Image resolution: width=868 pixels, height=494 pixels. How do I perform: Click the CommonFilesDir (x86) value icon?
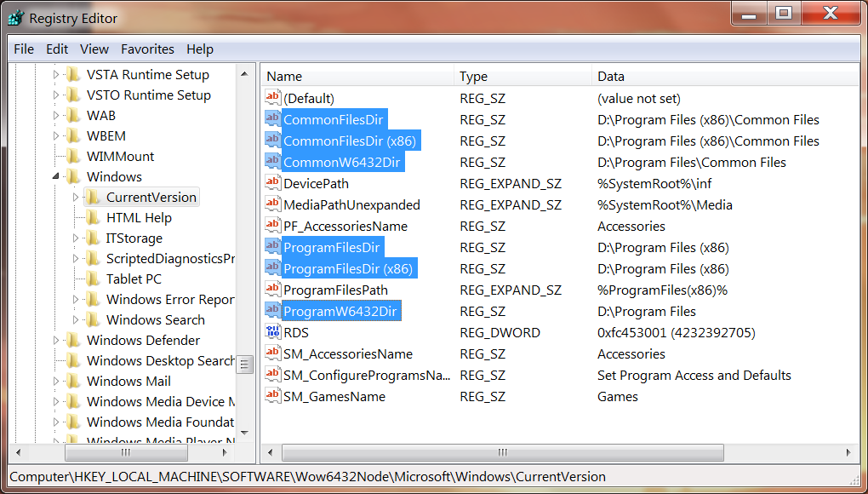click(272, 141)
